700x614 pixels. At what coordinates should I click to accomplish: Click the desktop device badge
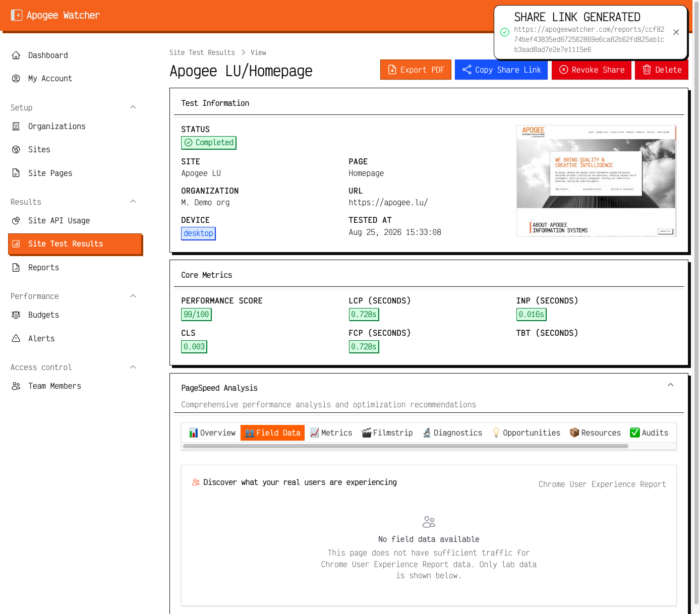point(198,233)
